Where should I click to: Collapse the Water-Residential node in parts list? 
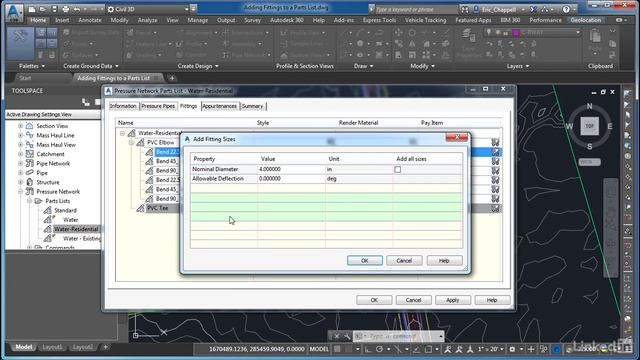pos(122,133)
